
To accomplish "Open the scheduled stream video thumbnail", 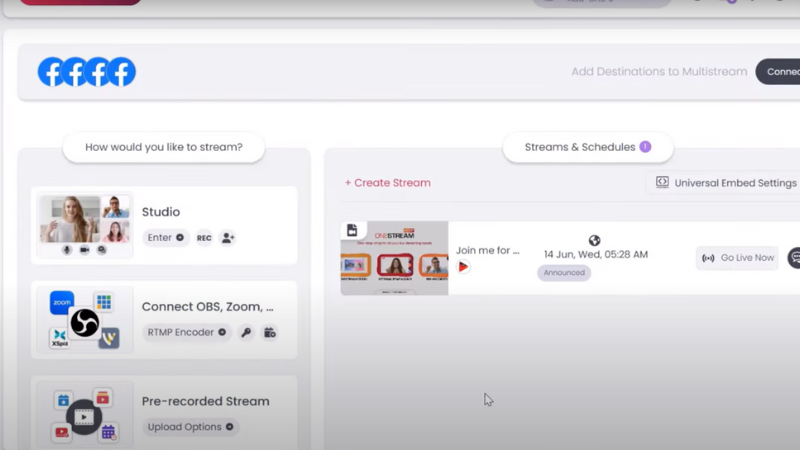I will click(x=394, y=258).
